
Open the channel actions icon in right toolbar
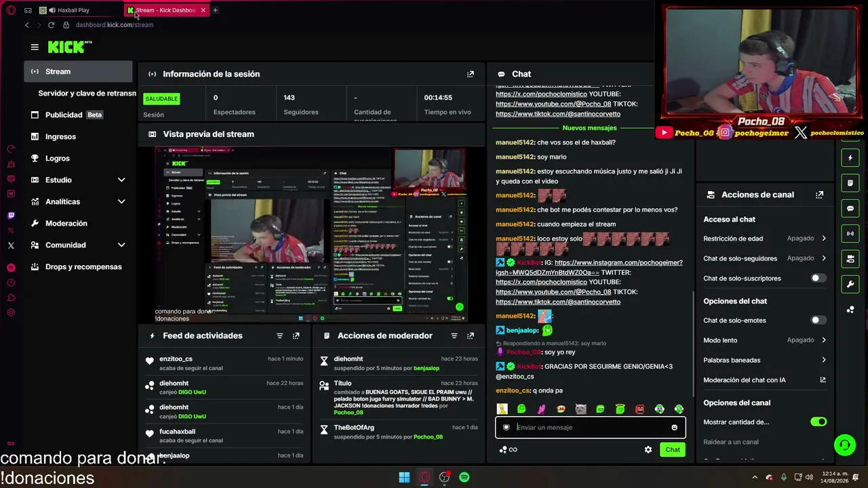tap(850, 259)
